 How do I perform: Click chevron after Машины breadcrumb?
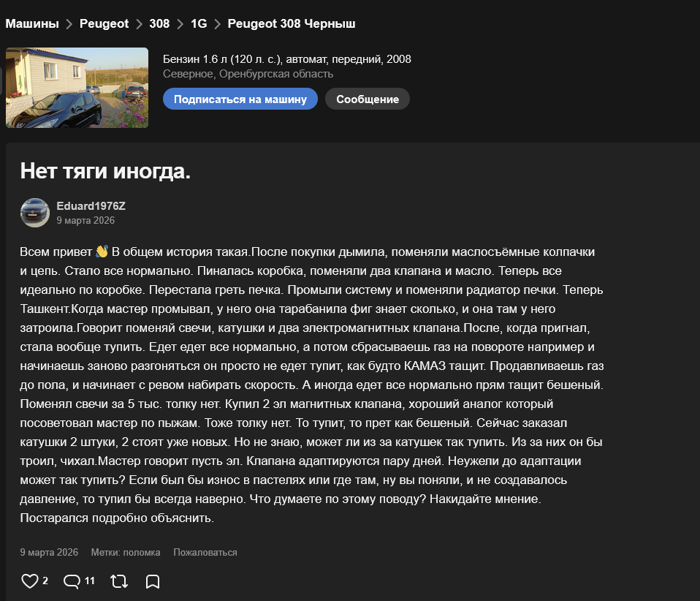tap(69, 24)
